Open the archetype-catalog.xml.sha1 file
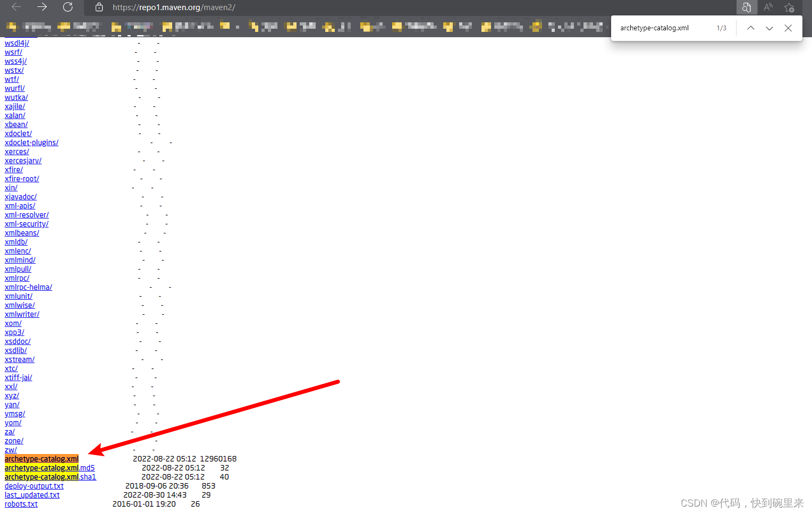This screenshot has width=812, height=513. pos(50,477)
